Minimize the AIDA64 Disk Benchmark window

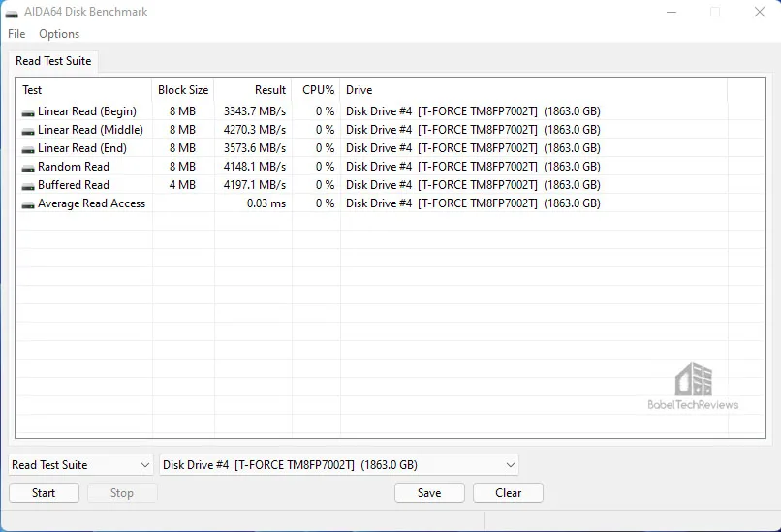tap(672, 12)
